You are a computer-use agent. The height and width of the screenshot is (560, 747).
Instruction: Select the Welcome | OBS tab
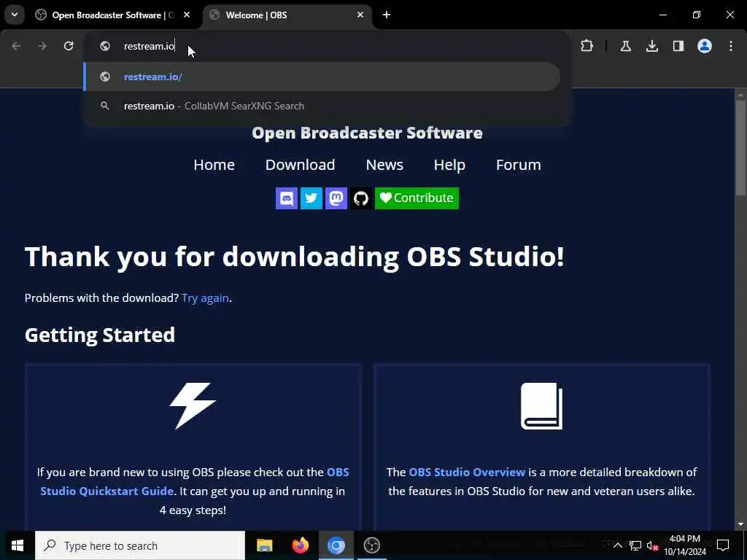(287, 15)
